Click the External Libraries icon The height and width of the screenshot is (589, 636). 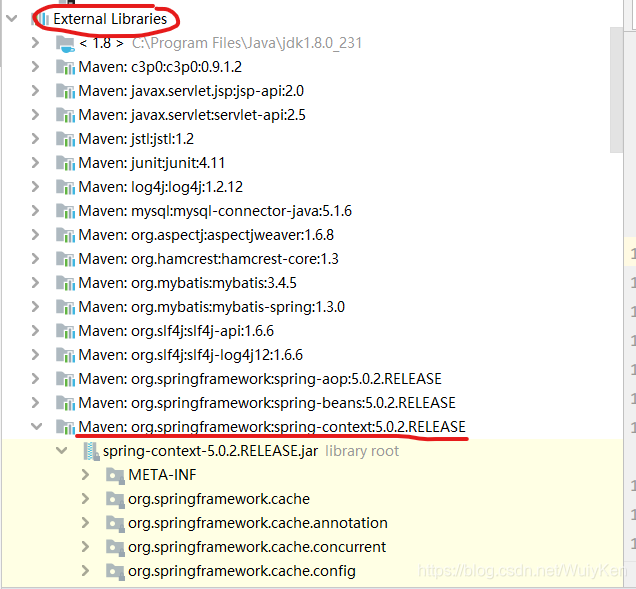click(x=41, y=19)
